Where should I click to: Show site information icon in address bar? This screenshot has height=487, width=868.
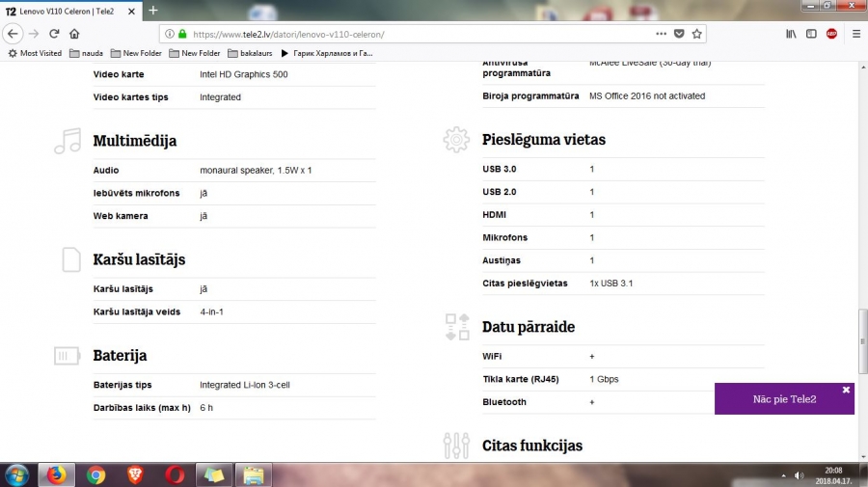point(170,34)
